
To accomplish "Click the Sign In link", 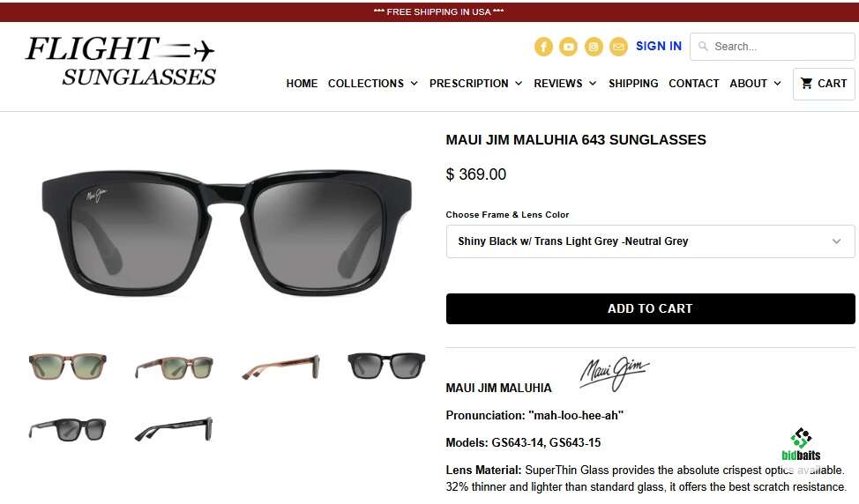I will (659, 46).
